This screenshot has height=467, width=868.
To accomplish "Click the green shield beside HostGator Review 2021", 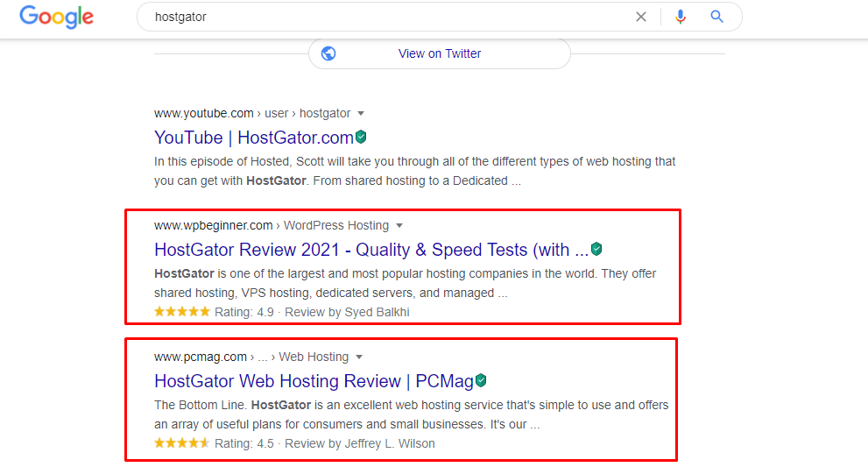I will point(596,249).
